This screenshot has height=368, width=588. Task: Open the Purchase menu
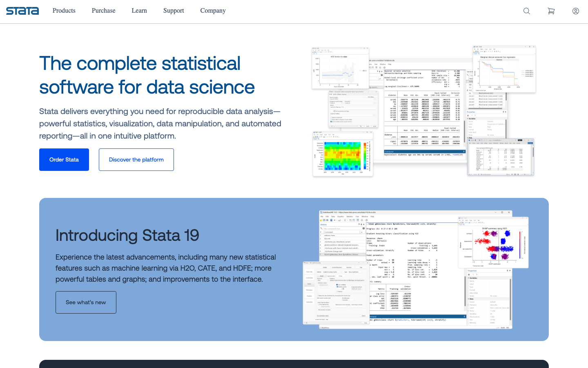[104, 11]
